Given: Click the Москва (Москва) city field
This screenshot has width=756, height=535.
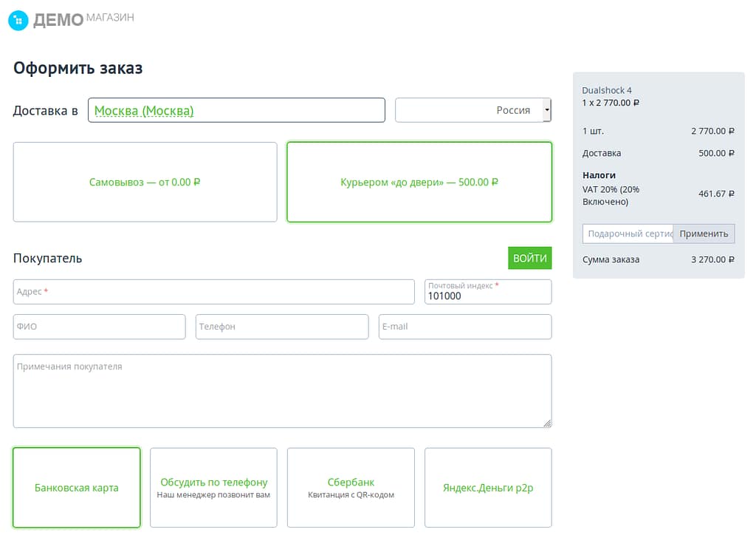Looking at the screenshot, I should point(236,110).
